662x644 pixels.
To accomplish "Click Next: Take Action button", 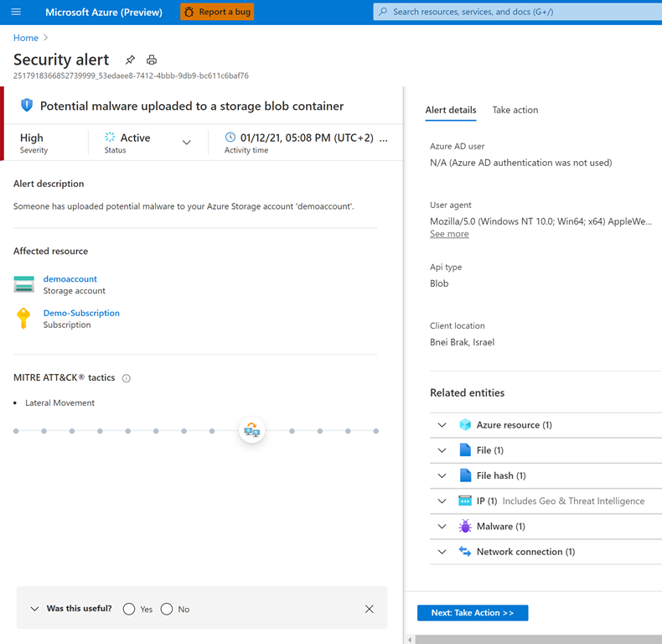I will (473, 613).
